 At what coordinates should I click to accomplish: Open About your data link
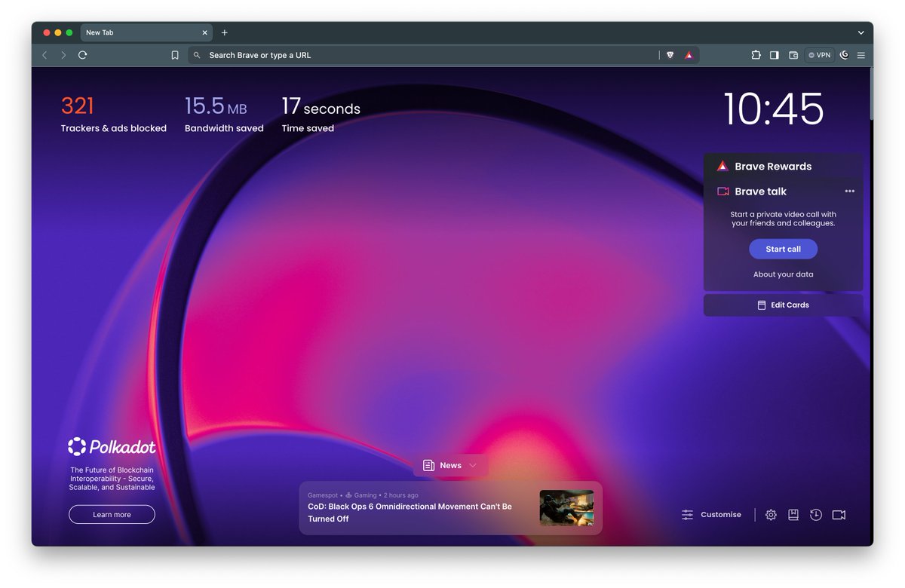coord(783,274)
